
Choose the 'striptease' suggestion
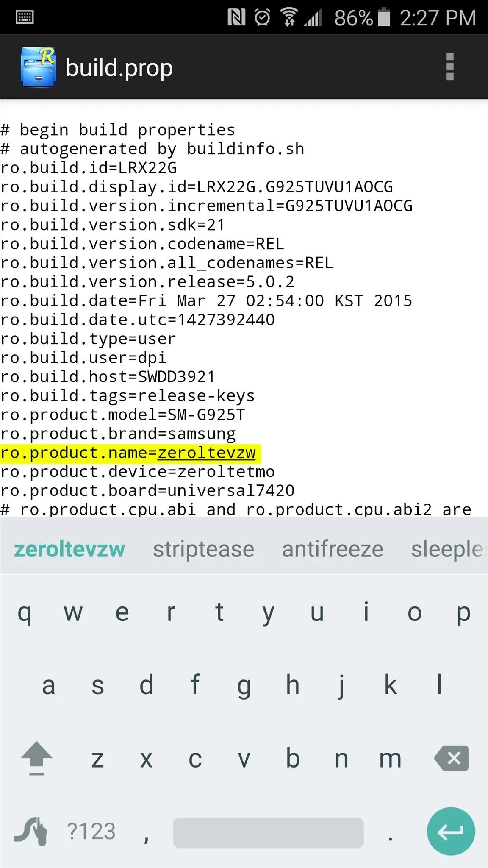tap(203, 549)
